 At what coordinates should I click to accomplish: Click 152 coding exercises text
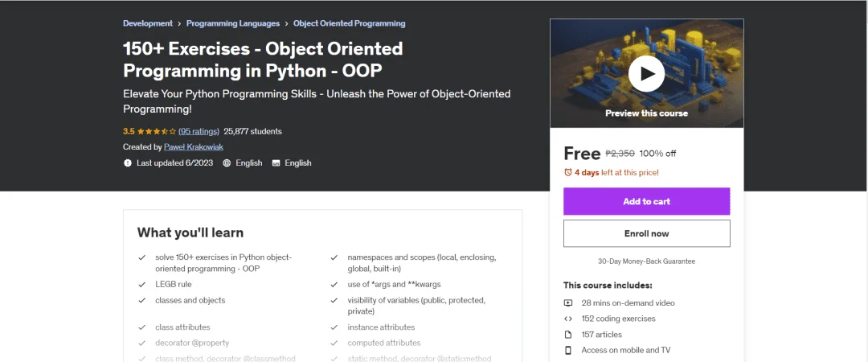point(618,319)
